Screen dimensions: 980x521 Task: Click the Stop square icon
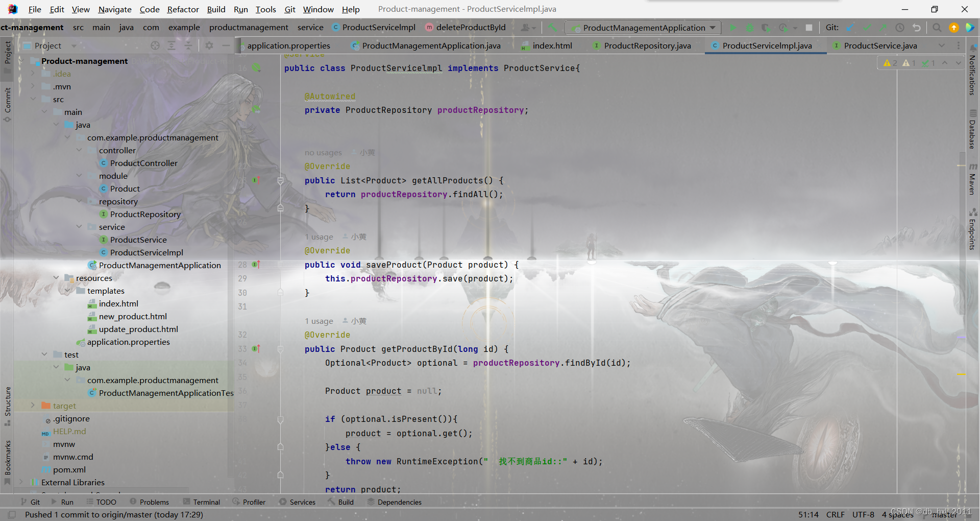click(809, 28)
